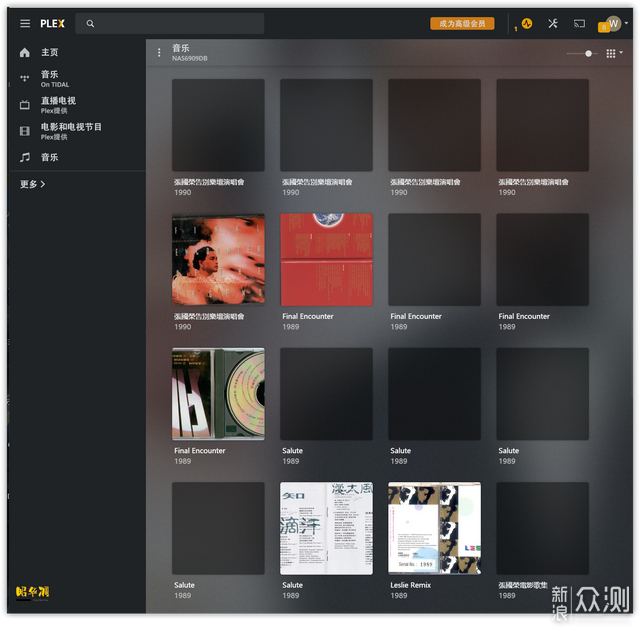
Task: Open second 1990 concert album in top row
Action: click(x=326, y=125)
